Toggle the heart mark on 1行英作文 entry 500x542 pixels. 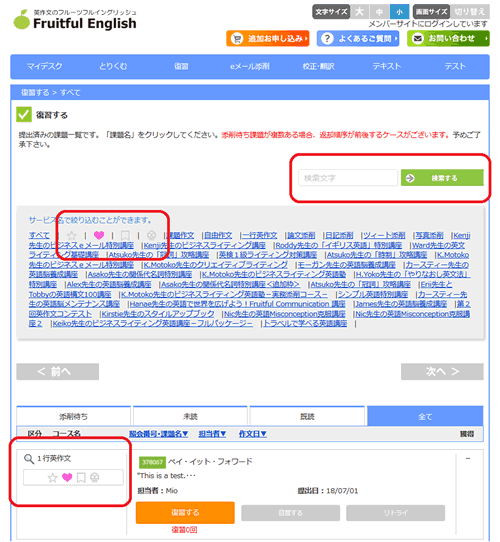[67, 477]
